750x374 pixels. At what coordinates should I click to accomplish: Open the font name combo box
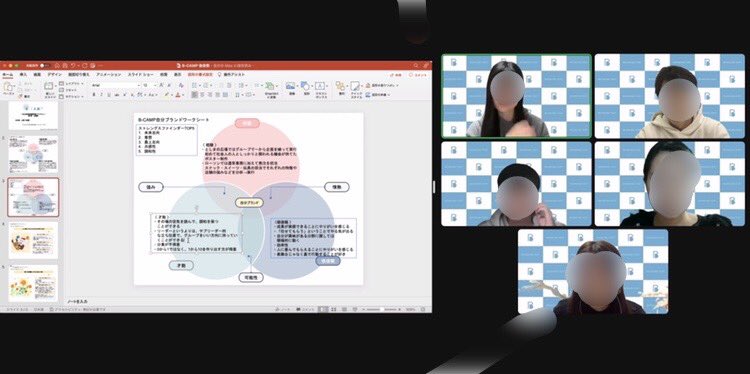[x=116, y=85]
